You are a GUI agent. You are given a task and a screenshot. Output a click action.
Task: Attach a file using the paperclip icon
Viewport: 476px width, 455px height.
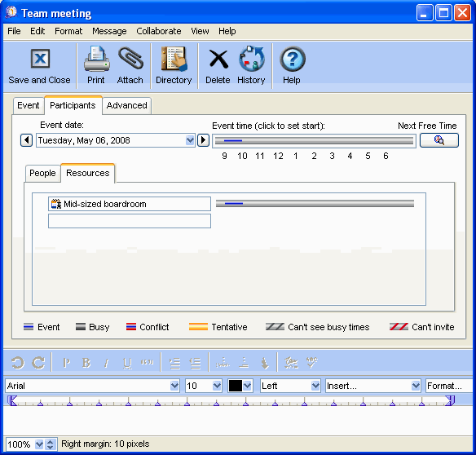click(x=130, y=59)
